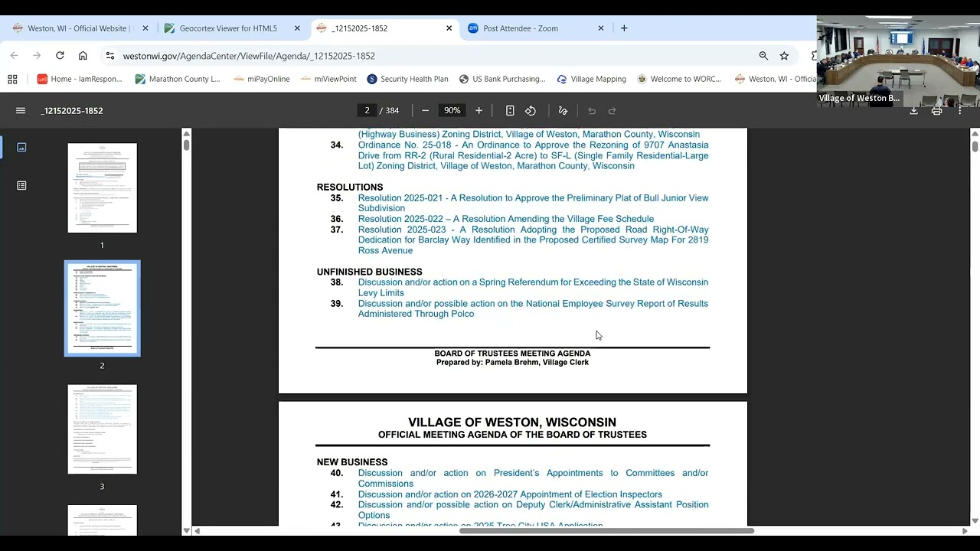Click the "RESOLUTIONS" heading

click(x=350, y=187)
